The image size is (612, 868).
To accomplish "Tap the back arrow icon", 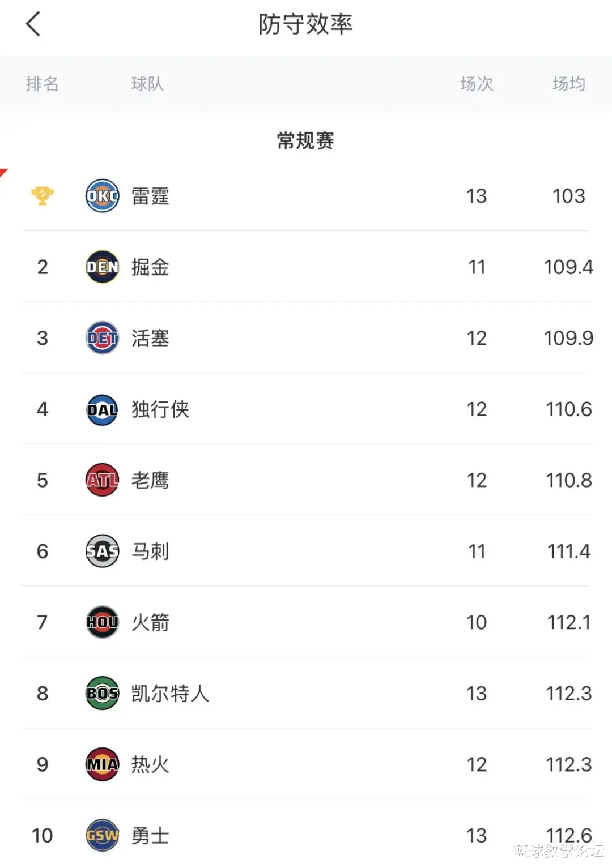I will pos(33,24).
